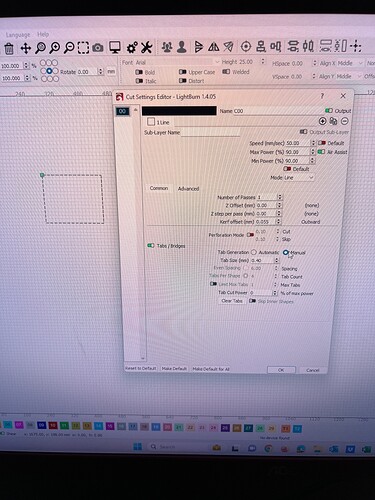Screen dimensions: 375x500
Task: Click the Make Default button
Action: click(x=174, y=369)
